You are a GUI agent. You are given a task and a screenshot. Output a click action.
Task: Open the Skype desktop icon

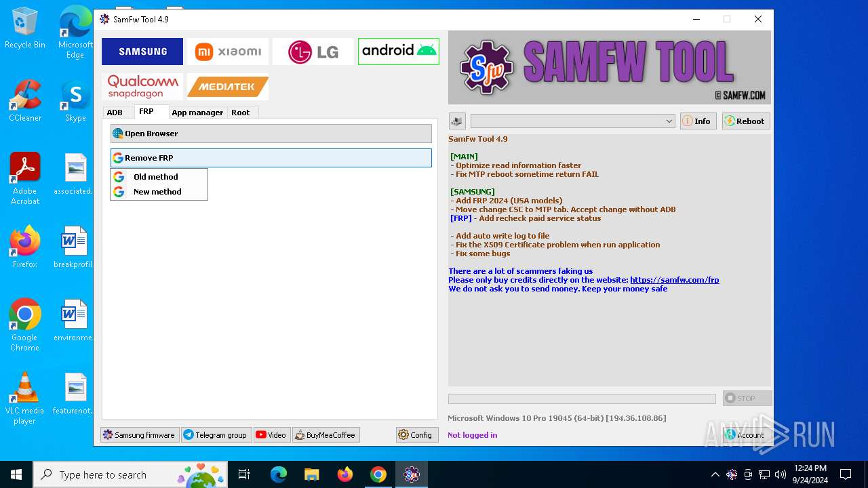click(75, 102)
